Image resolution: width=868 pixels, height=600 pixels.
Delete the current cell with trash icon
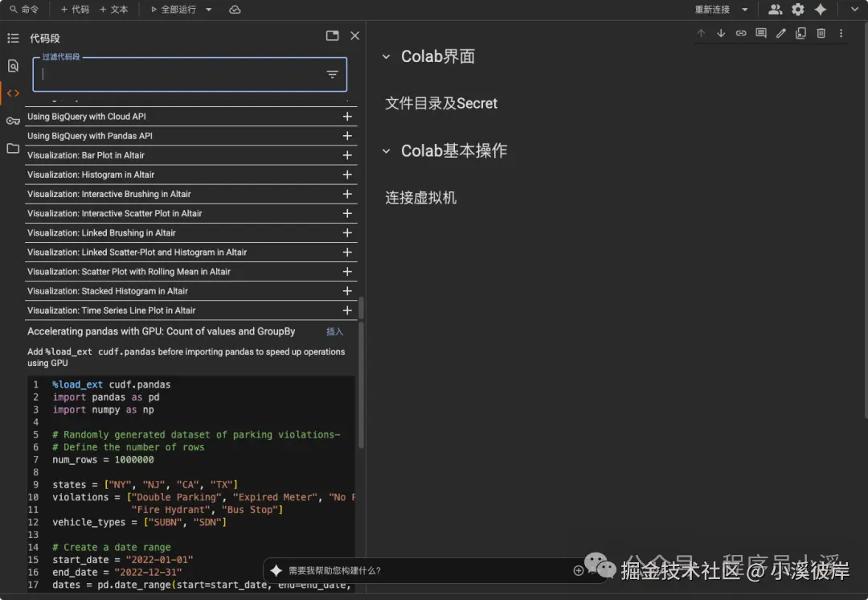pyautogui.click(x=821, y=33)
